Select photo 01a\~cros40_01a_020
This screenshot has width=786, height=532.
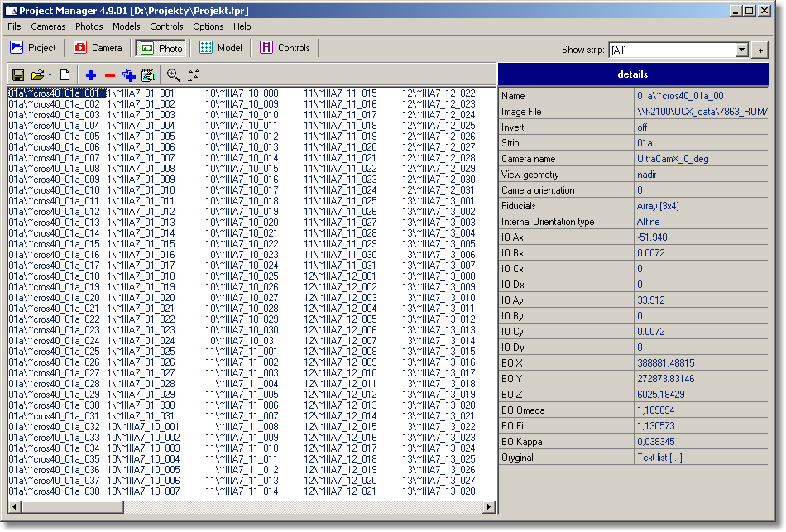pos(54,298)
